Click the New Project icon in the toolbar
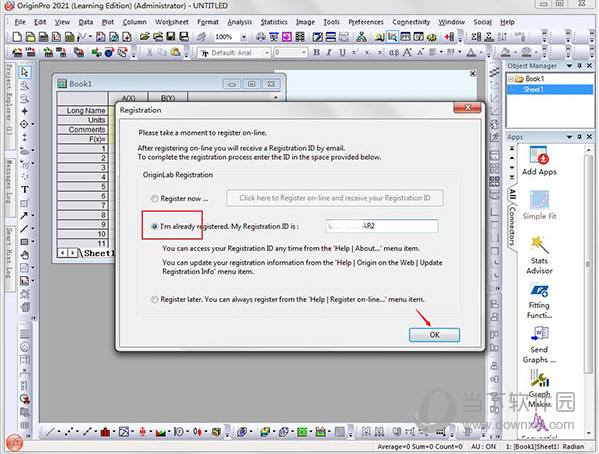This screenshot has height=454, width=599. [x=17, y=37]
